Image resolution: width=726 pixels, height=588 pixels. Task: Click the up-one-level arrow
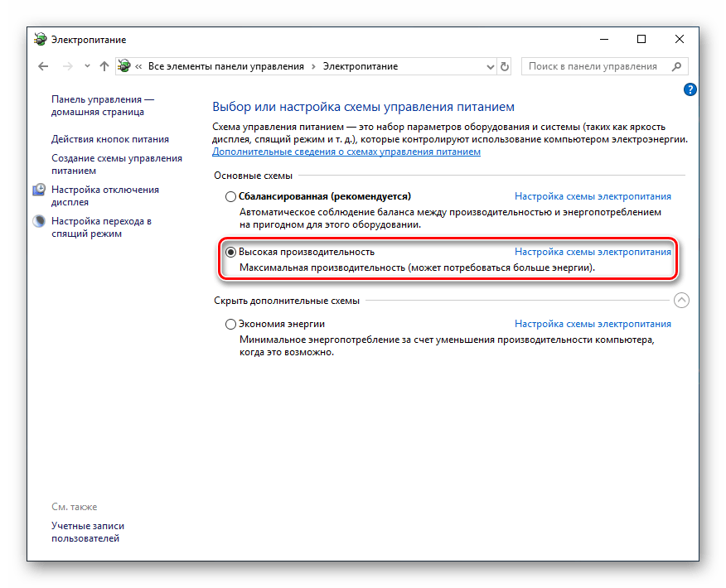[104, 66]
